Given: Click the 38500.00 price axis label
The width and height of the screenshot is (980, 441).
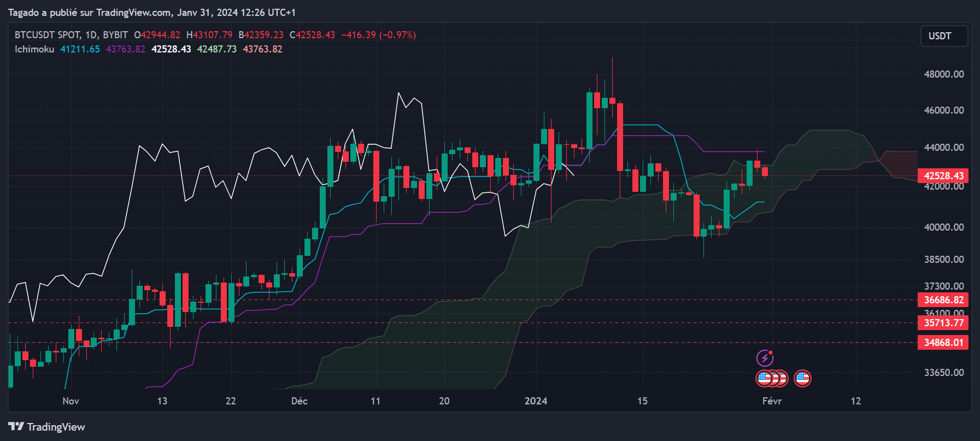Looking at the screenshot, I should tap(944, 259).
